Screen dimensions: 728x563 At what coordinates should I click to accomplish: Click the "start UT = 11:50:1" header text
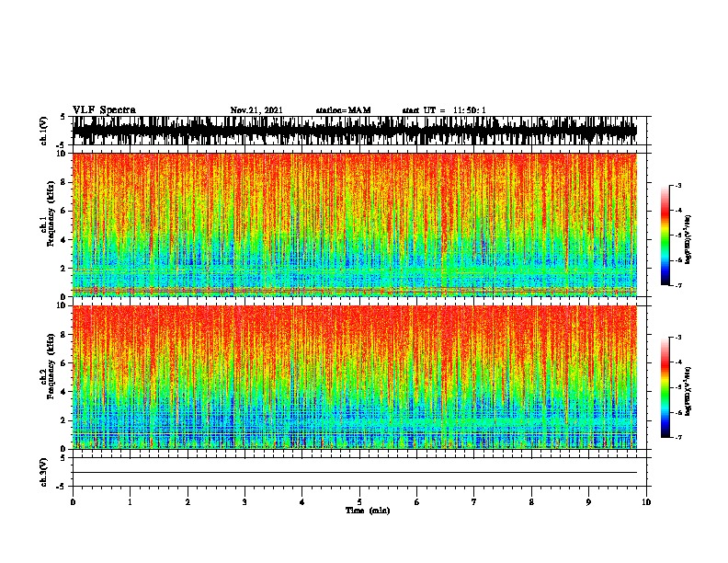[444, 110]
